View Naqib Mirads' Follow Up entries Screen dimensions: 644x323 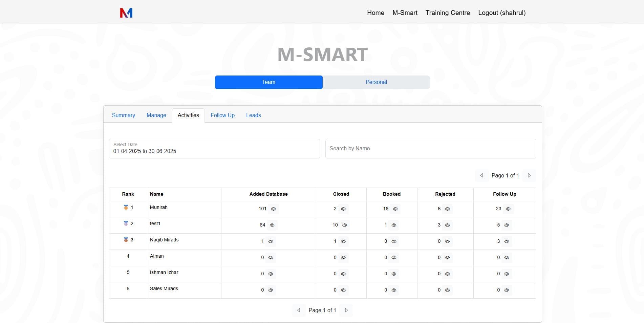(507, 241)
